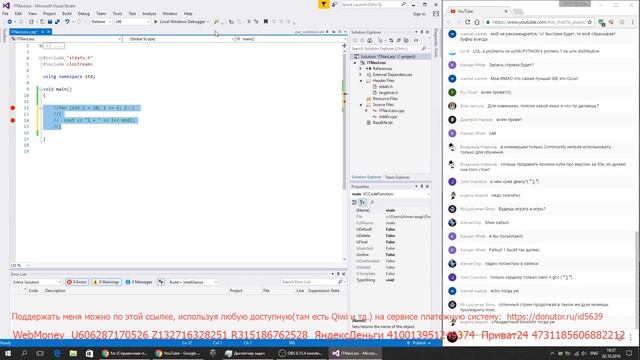Click the taskbar search magnifier icon
Screen dimensions: 640x360
(24, 353)
